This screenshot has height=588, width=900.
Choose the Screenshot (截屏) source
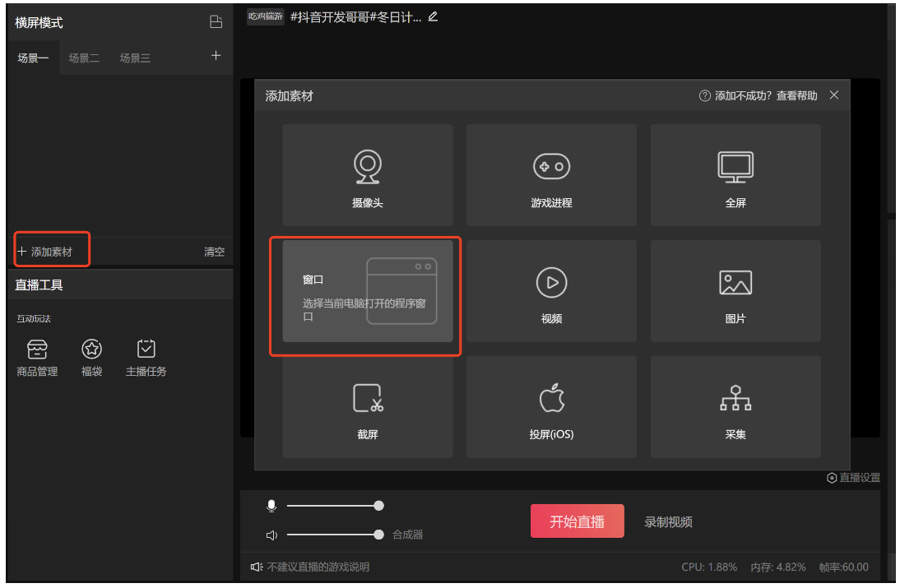click(x=367, y=407)
